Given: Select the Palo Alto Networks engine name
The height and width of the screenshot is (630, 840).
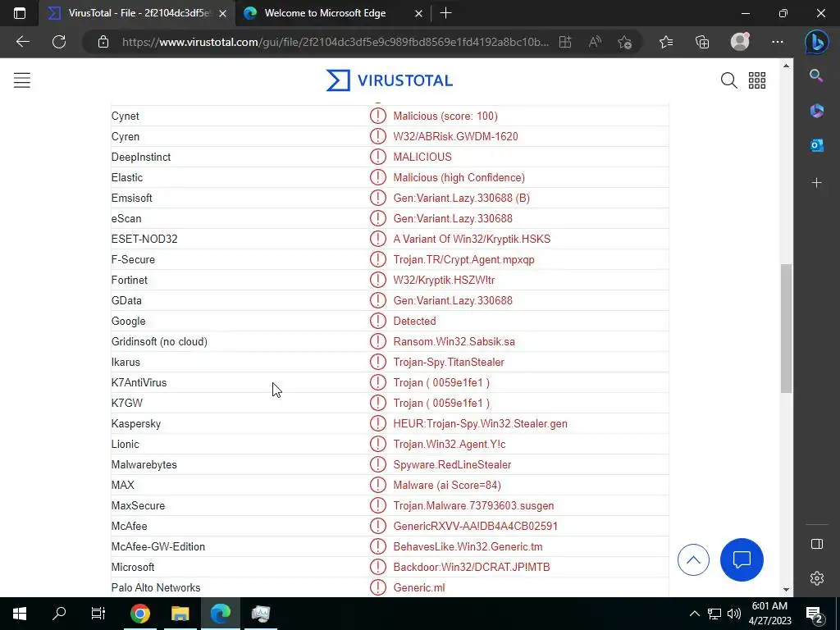Looking at the screenshot, I should coord(155,587).
